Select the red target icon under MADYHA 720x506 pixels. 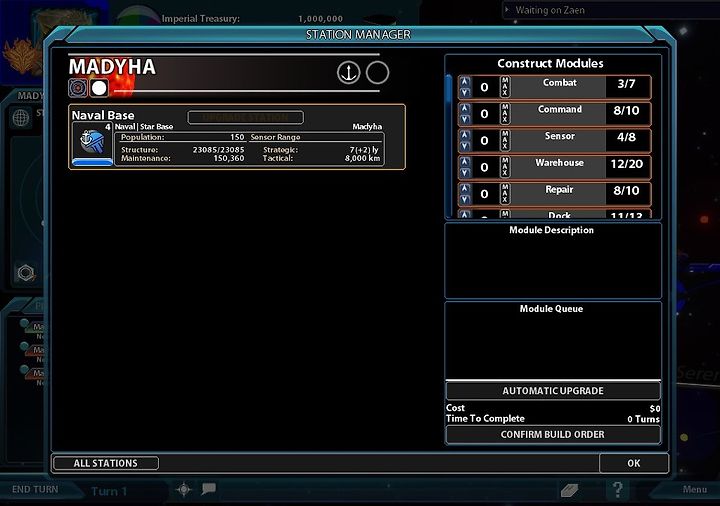(x=78, y=88)
